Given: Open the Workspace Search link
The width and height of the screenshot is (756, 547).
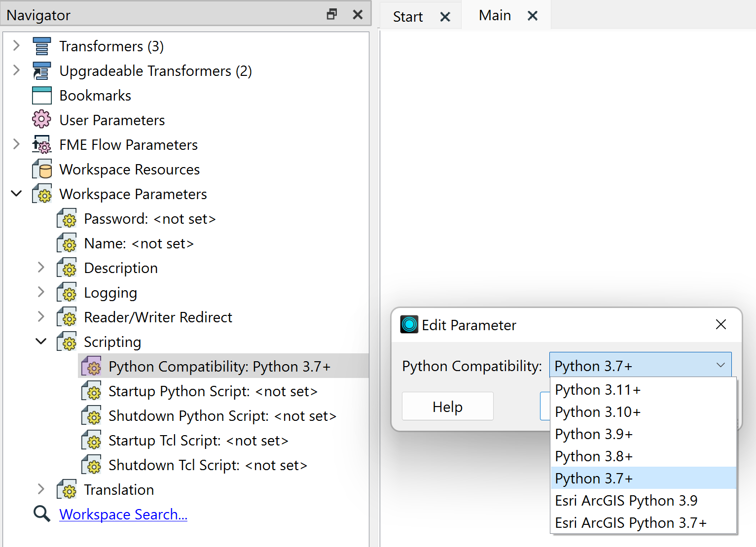Looking at the screenshot, I should pyautogui.click(x=123, y=514).
